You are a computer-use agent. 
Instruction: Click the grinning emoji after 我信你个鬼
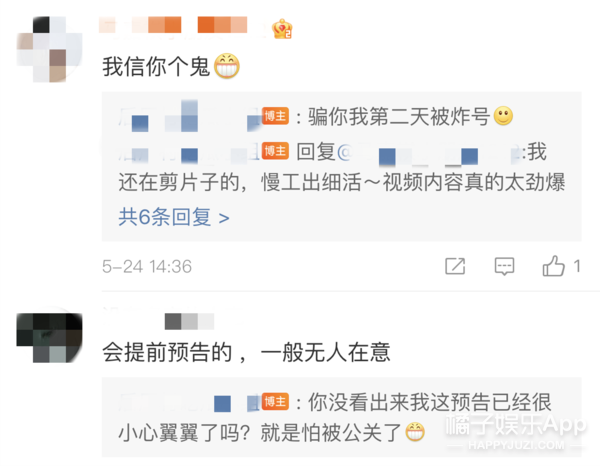(x=227, y=66)
